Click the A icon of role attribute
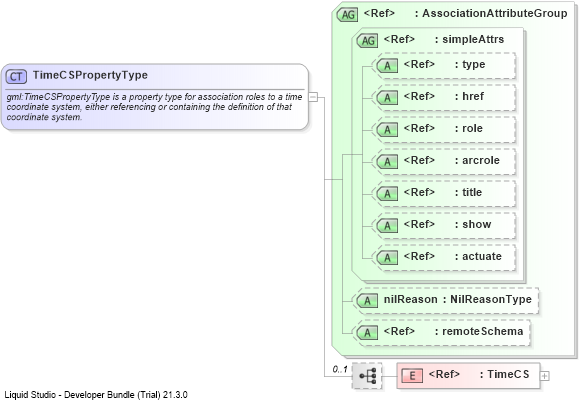This screenshot has height=400, width=581. [388, 130]
